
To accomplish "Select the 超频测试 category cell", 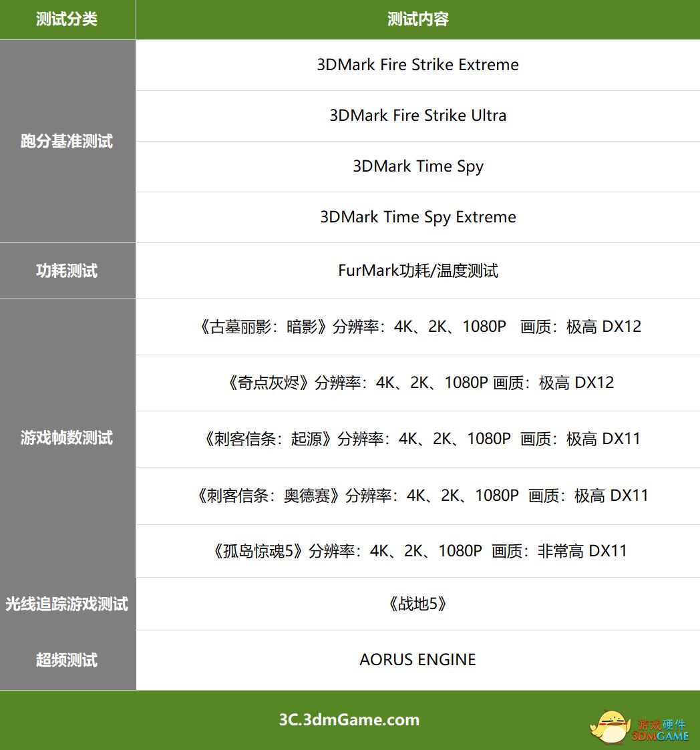I will pyautogui.click(x=67, y=660).
